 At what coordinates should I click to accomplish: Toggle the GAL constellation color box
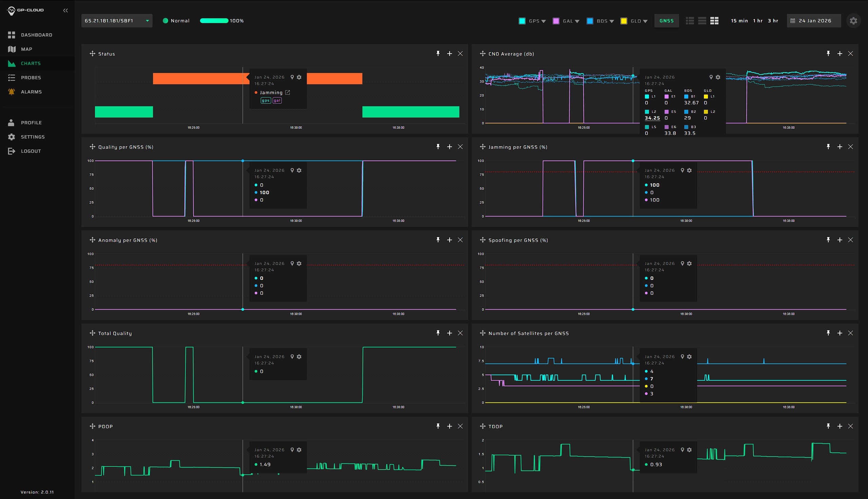point(556,21)
